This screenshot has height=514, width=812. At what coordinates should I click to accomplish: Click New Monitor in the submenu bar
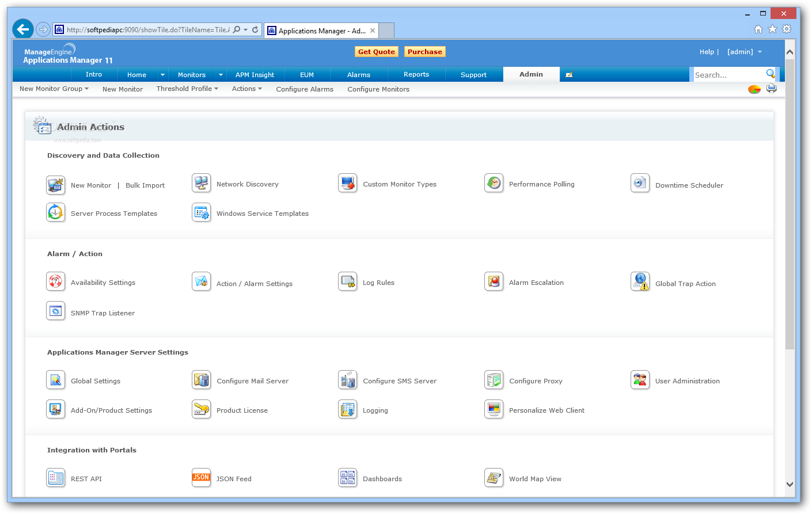click(x=123, y=89)
